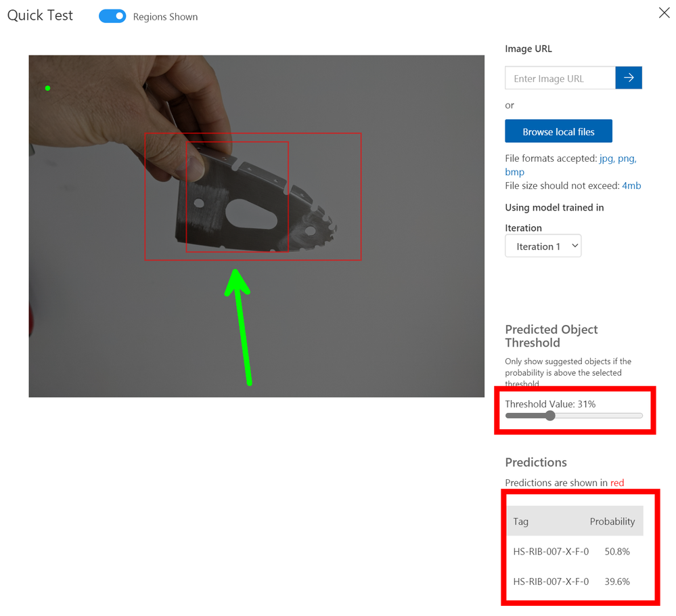
Task: Click the Tag column header
Action: (520, 521)
